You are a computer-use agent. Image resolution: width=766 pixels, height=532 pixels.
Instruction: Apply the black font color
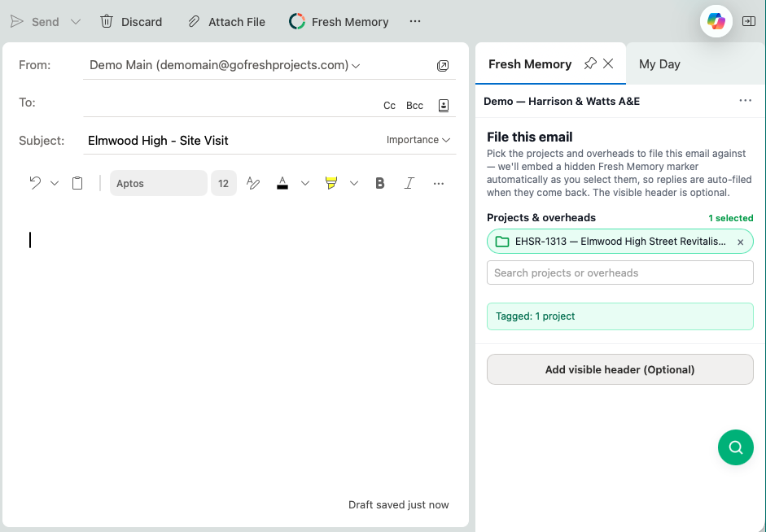tap(282, 183)
